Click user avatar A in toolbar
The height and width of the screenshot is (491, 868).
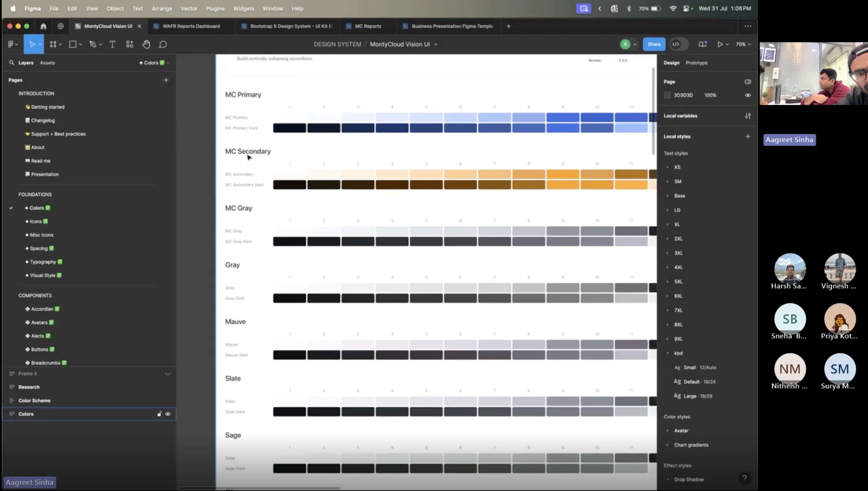[x=625, y=44]
